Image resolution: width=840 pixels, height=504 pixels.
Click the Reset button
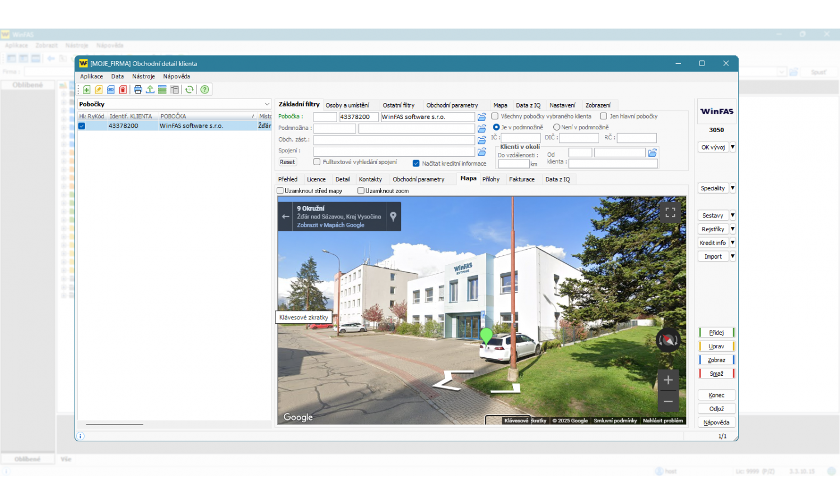287,162
